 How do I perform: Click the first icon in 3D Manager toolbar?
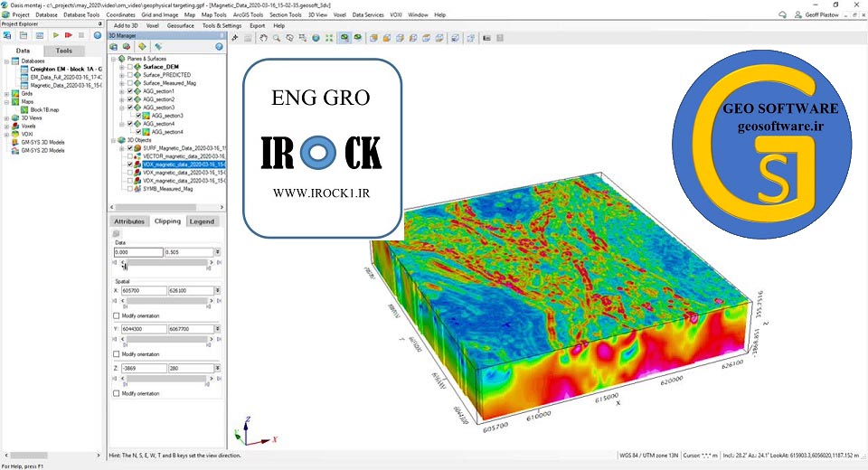[114, 46]
